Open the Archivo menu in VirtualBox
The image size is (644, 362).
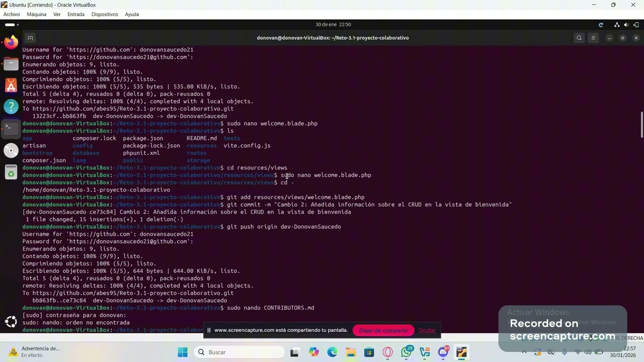[12, 14]
